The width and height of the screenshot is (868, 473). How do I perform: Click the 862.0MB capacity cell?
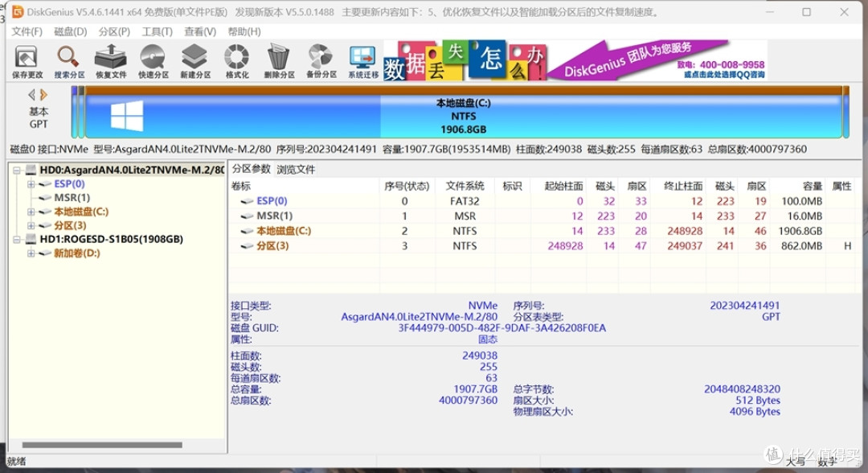801,246
